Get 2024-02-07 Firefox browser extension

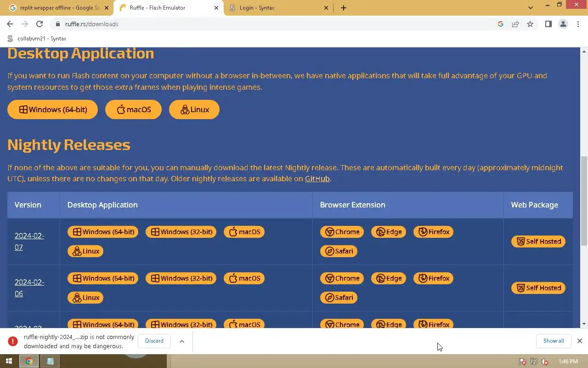[x=433, y=232]
